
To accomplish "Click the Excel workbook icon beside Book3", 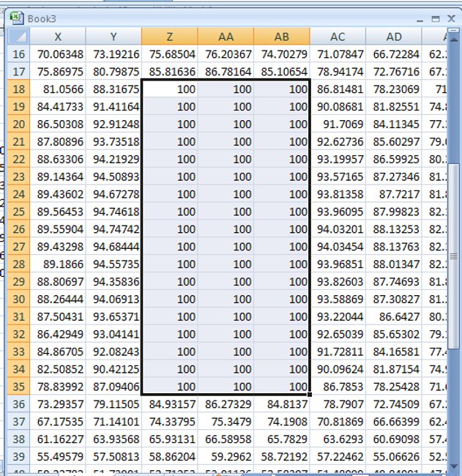I will pyautogui.click(x=15, y=18).
